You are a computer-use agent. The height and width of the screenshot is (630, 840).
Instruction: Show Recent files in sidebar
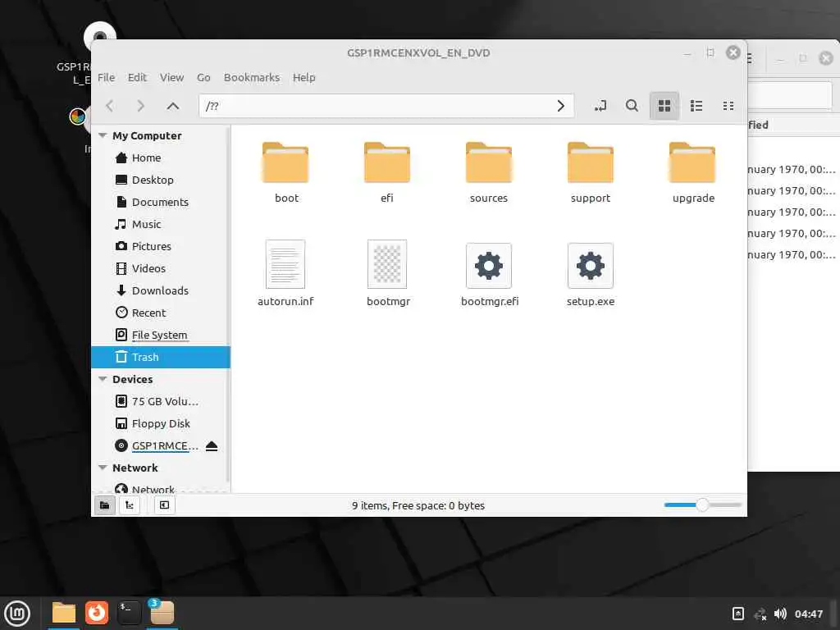[161, 313]
